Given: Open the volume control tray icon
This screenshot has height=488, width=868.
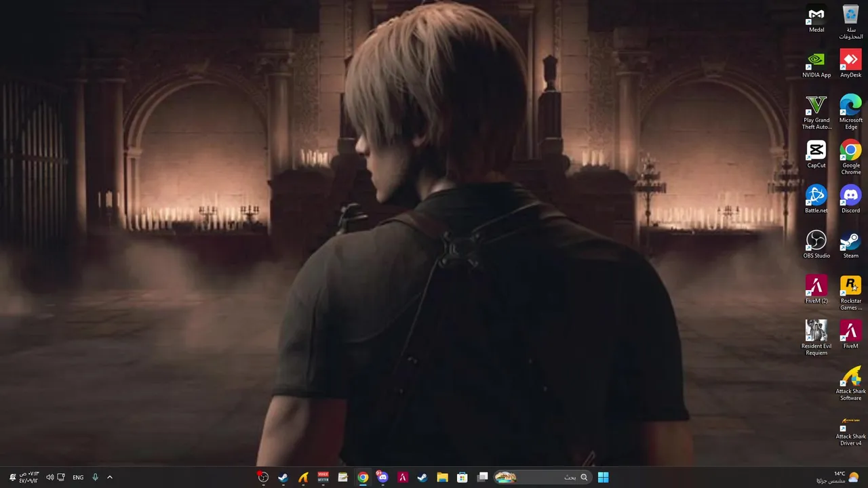Looking at the screenshot, I should (x=50, y=477).
